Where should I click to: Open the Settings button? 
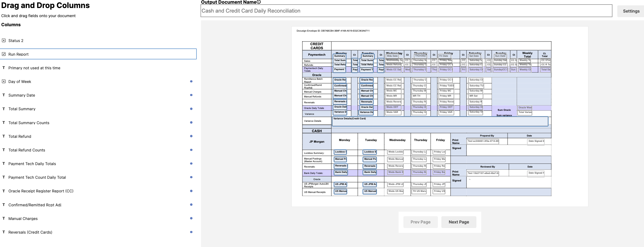coord(631,11)
